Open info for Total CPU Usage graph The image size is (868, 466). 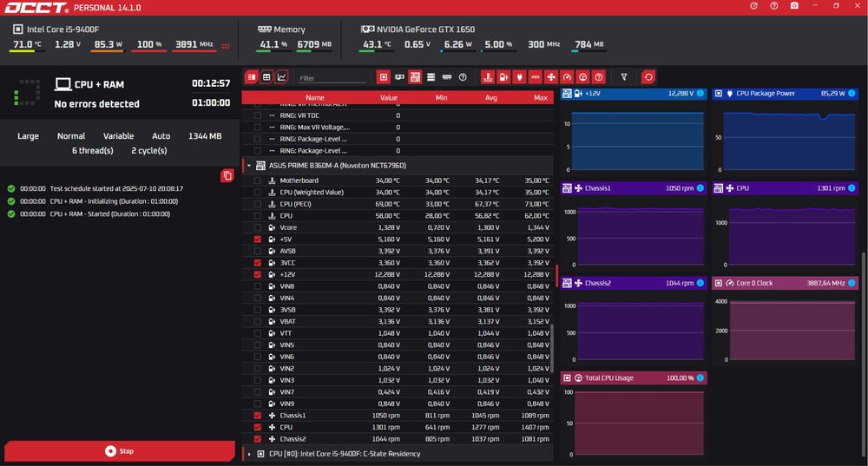pos(700,378)
